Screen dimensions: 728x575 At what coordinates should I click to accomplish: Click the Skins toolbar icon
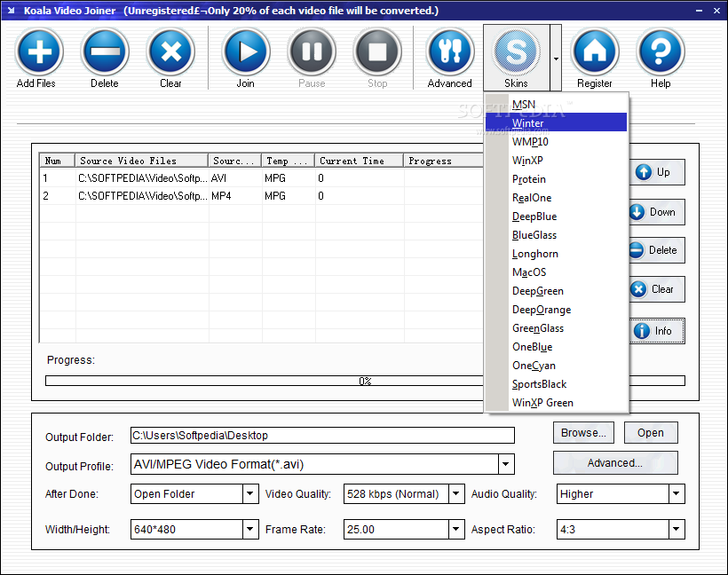517,52
